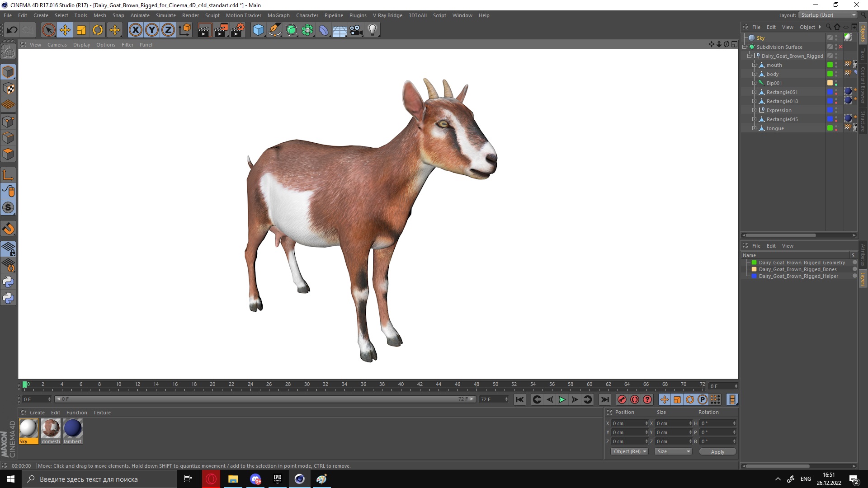Open the V-Ray Bridge menu
868x488 pixels.
[x=387, y=15]
